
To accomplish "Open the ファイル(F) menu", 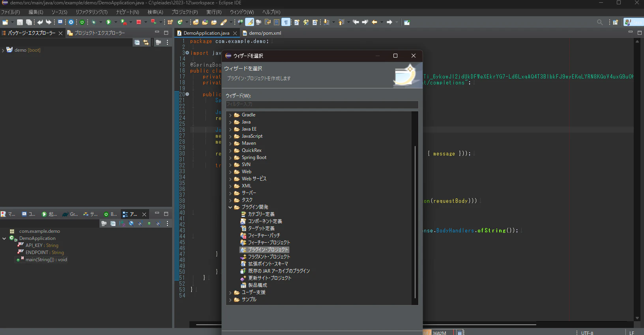I will tap(11, 12).
